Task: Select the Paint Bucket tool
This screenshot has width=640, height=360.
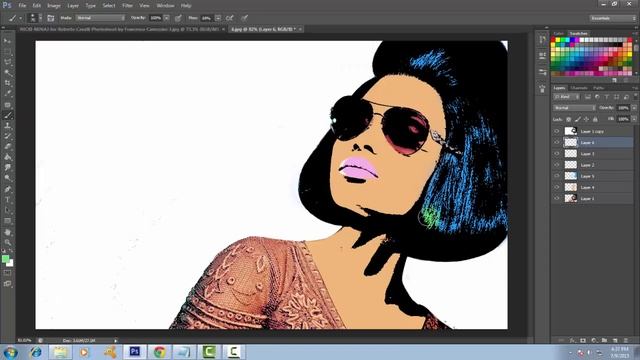Action: click(x=7, y=158)
